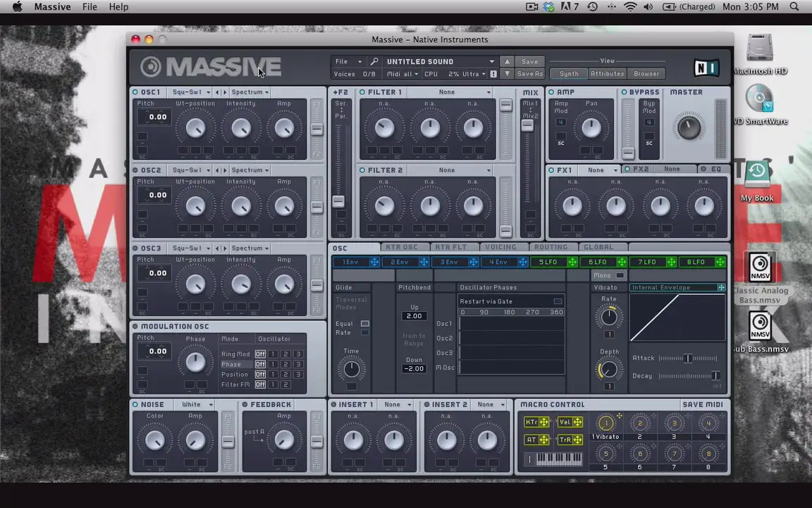Click the Vel macro source crosshair icon
This screenshot has width=812, height=508.
click(577, 423)
